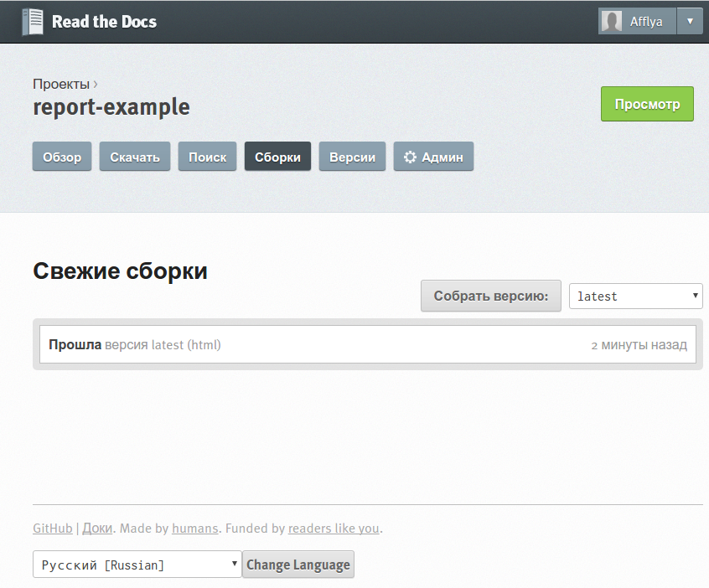
Task: Click the green Просмотр button
Action: click(647, 104)
